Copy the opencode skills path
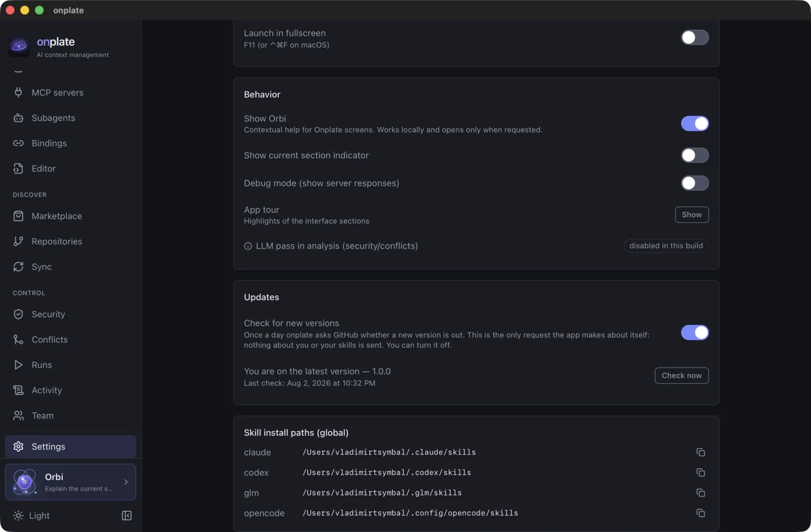Image resolution: width=811 pixels, height=532 pixels. click(x=701, y=513)
